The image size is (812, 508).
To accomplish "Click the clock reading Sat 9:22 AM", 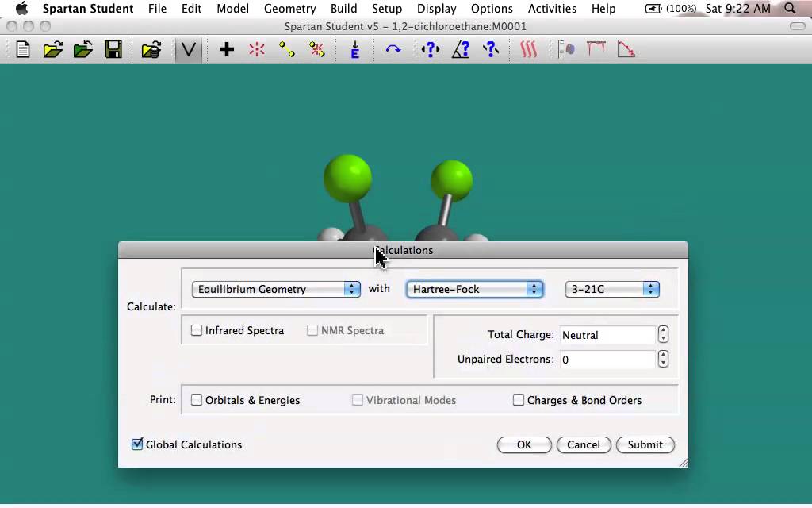I will [x=737, y=9].
